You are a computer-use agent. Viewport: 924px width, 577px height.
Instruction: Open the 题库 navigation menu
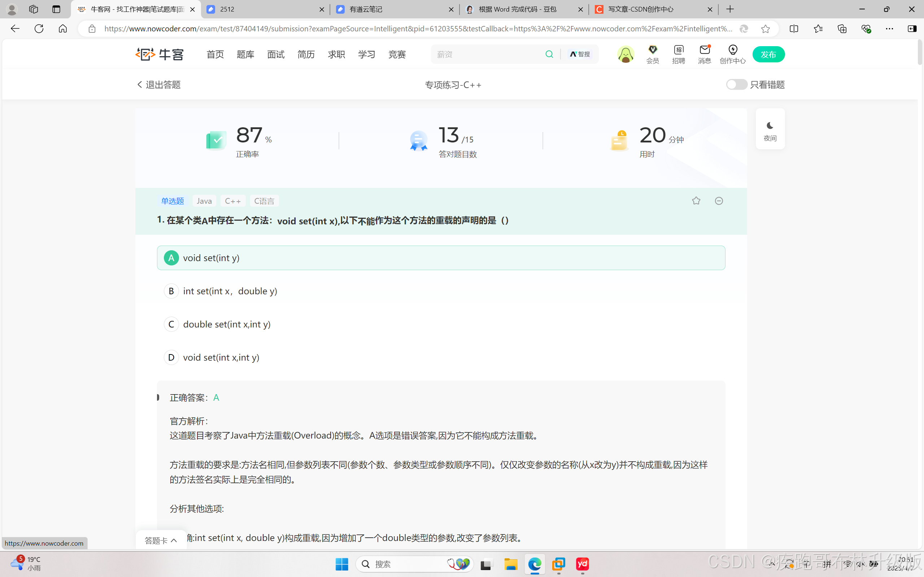click(245, 54)
